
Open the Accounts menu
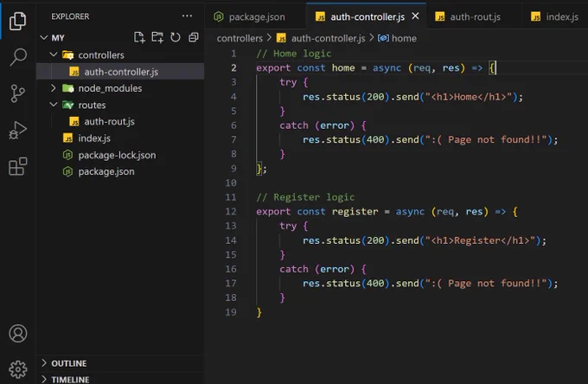[x=18, y=333]
